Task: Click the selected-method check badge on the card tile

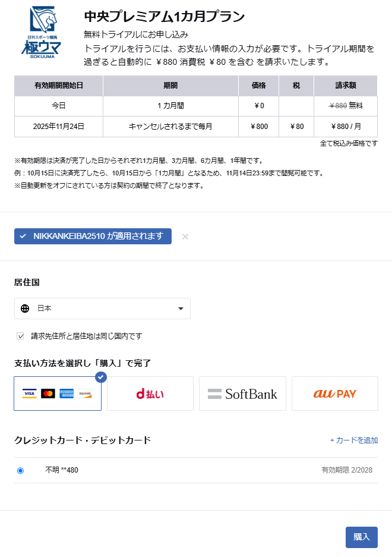Action: point(101,377)
